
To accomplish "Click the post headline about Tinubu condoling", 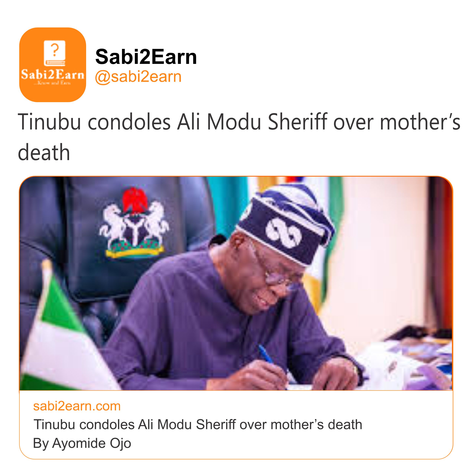I will 239,122.
